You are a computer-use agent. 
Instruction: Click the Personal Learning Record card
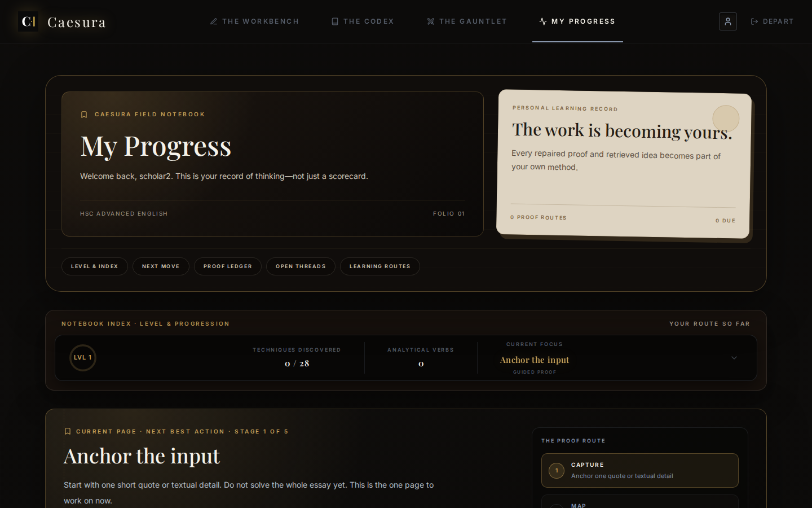point(624,164)
